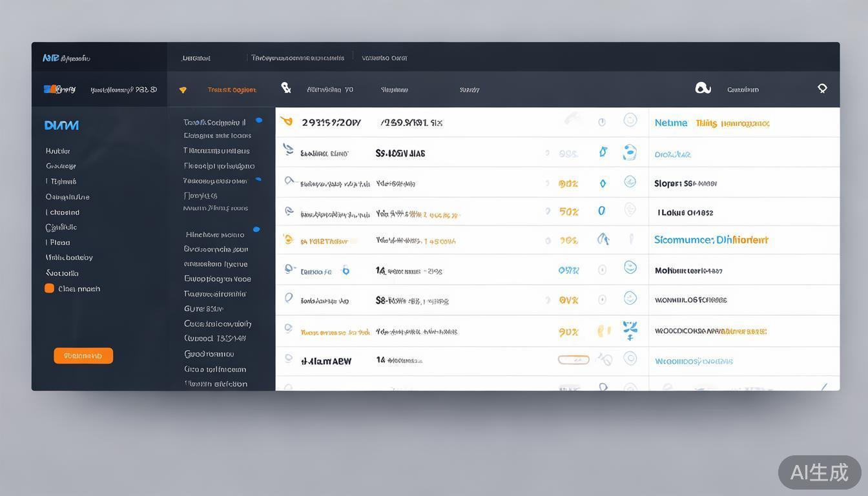Click the round face icon in the Mohbuic row
This screenshot has height=496, width=868.
click(630, 267)
